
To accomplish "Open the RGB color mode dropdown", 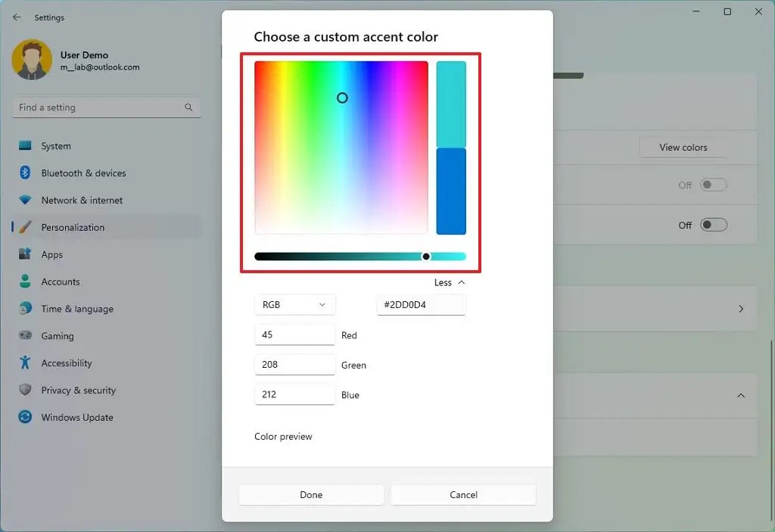I will pos(294,304).
